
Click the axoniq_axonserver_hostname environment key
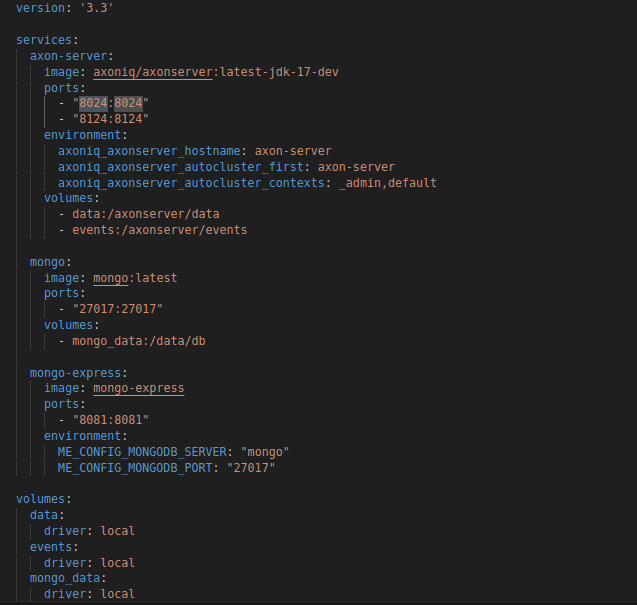(x=151, y=151)
